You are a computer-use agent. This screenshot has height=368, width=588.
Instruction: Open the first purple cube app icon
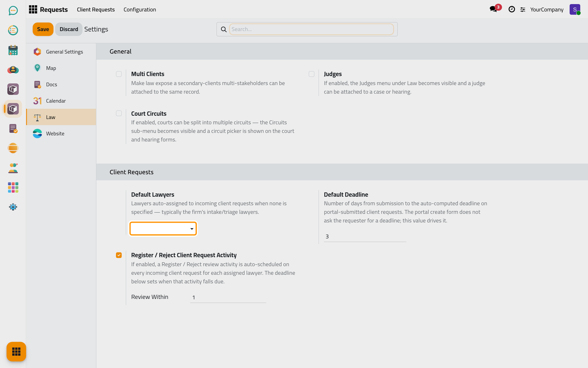[13, 89]
